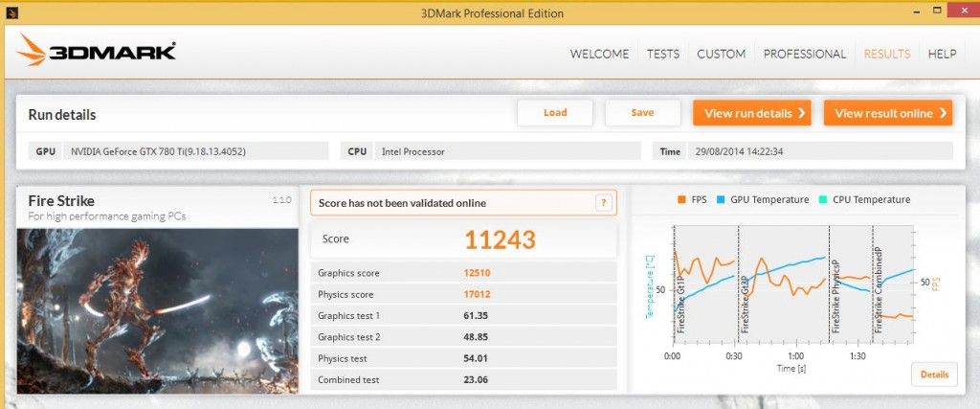Click the orange FPS legend swatch

coord(680,199)
